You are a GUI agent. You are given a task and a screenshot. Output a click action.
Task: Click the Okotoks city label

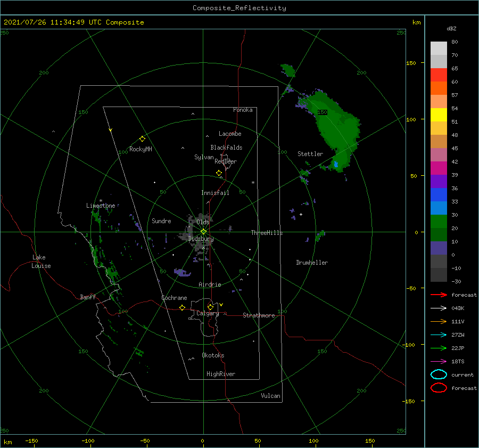[x=213, y=355]
